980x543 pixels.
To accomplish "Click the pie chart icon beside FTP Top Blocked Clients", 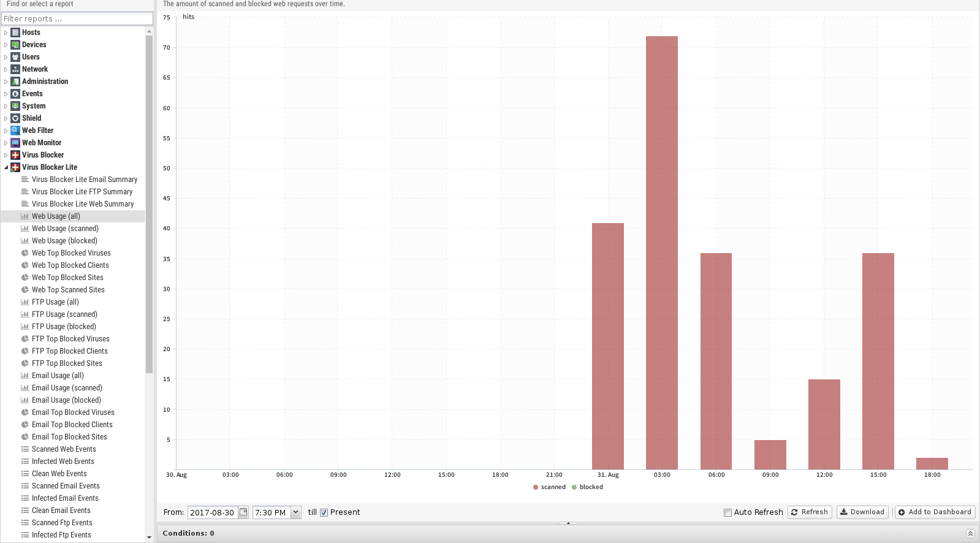I will point(25,351).
